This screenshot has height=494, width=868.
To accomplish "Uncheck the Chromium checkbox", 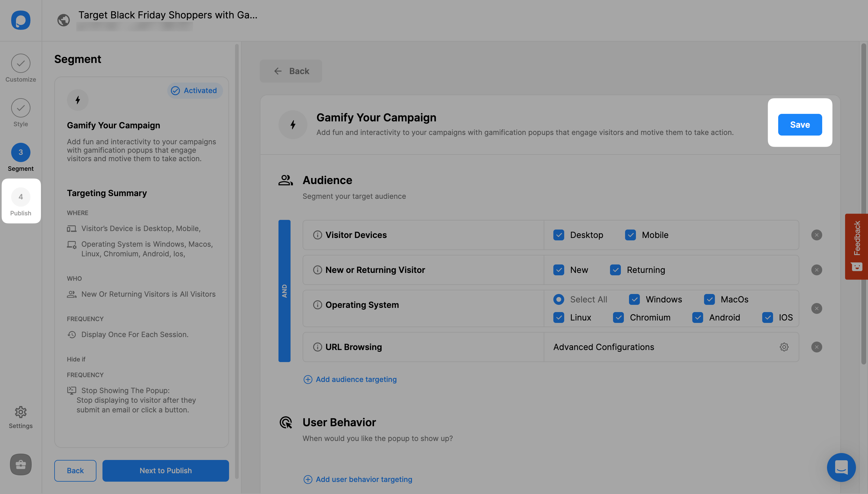I will [x=618, y=317].
